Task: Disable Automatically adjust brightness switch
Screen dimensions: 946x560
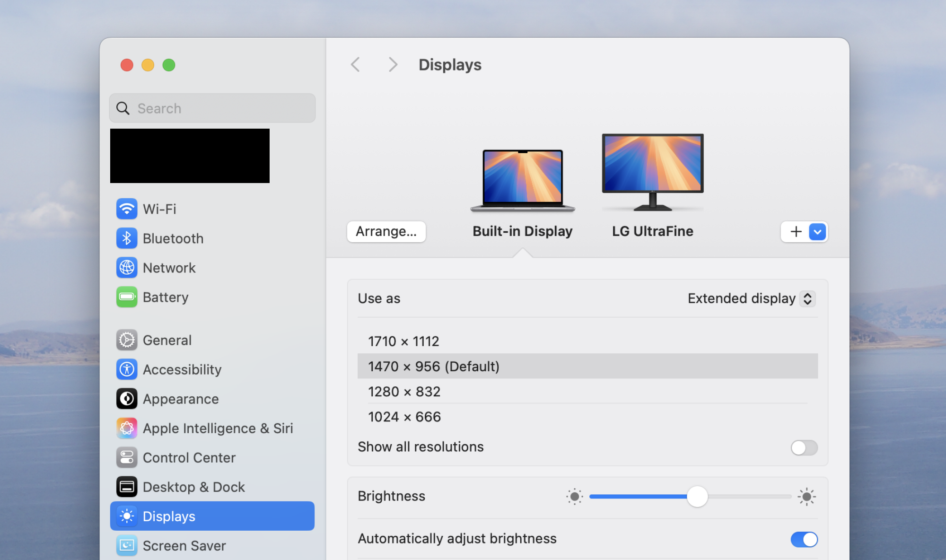Action: pos(804,539)
